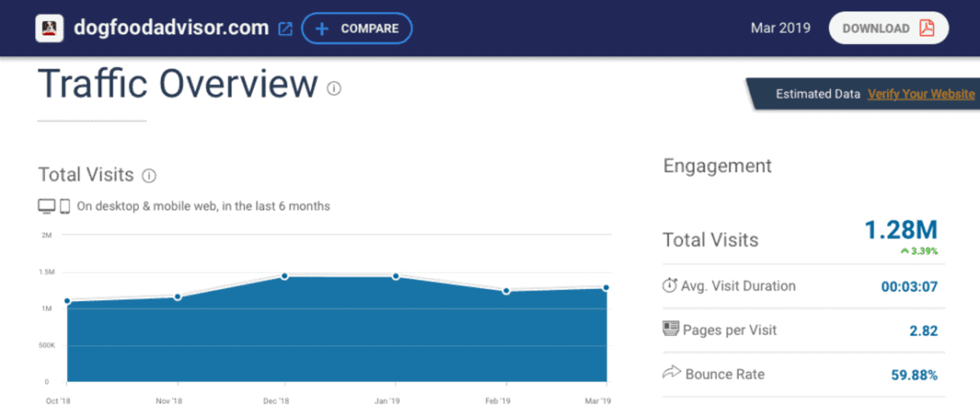The image size is (980, 417).
Task: Click the stopwatch icon for Avg. Visit Duration
Action: (670, 286)
